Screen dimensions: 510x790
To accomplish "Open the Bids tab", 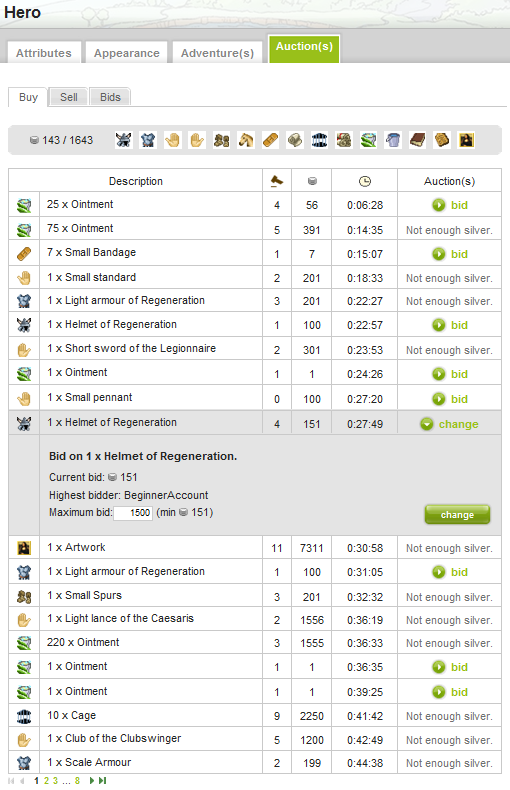I will pyautogui.click(x=110, y=97).
